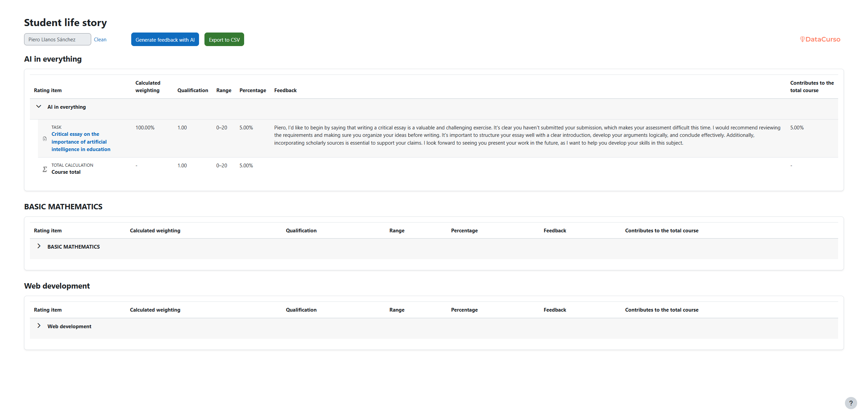Click the Clean link next to the name field
The image size is (868, 420).
[x=100, y=39]
